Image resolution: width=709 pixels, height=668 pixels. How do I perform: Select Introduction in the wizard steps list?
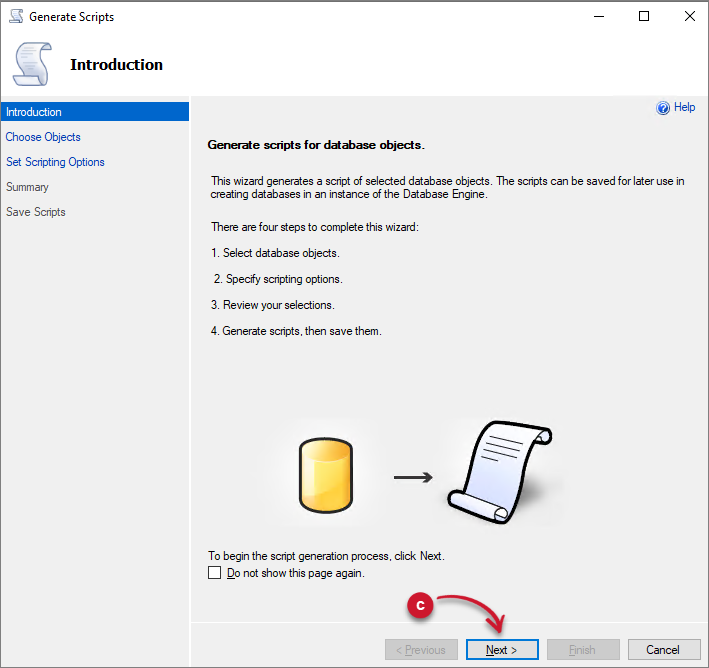95,112
